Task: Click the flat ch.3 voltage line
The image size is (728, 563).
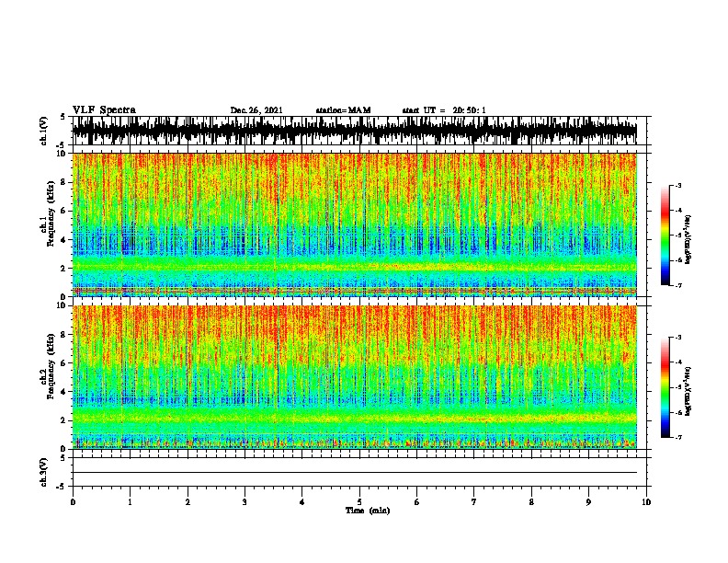Action: 355,473
